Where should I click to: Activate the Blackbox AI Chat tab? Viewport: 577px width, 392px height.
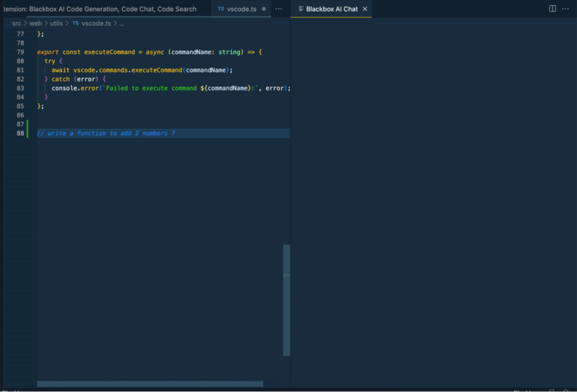331,9
